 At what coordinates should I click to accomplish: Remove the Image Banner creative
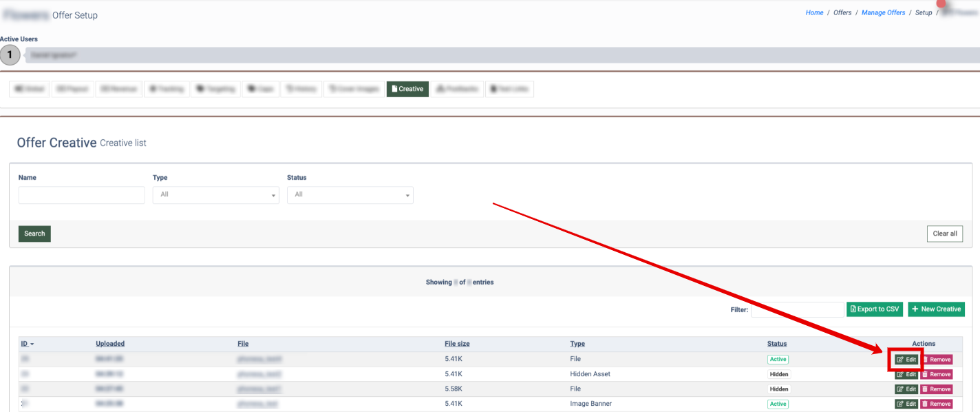point(937,404)
